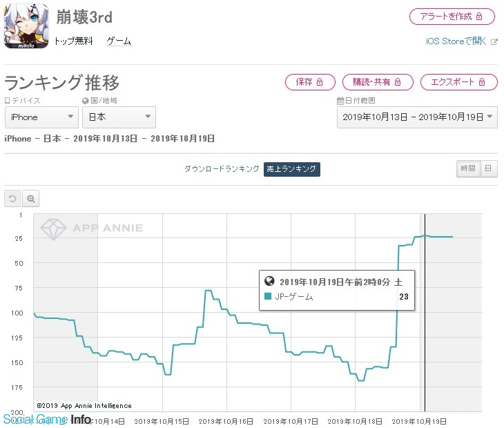Click the ランキング推移 heading

61,83
